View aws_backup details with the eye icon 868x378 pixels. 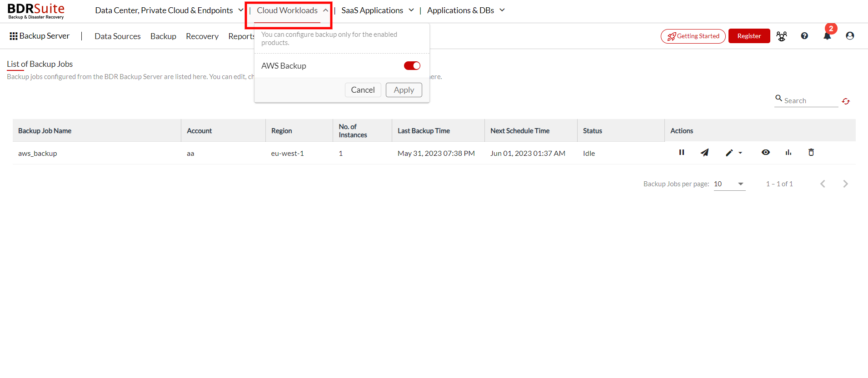pos(766,152)
